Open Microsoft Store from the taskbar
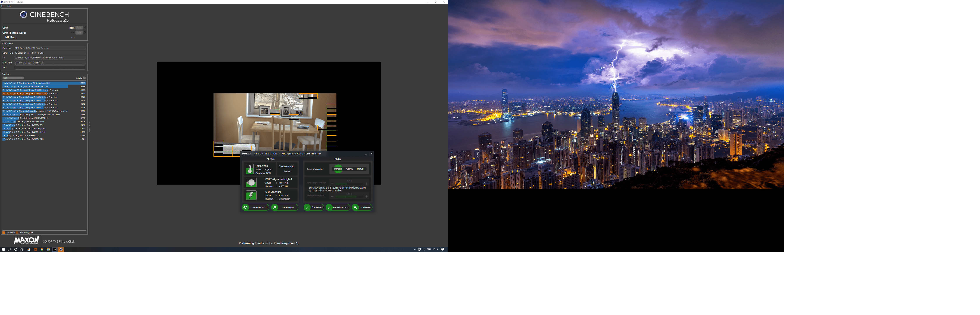 pos(28,250)
